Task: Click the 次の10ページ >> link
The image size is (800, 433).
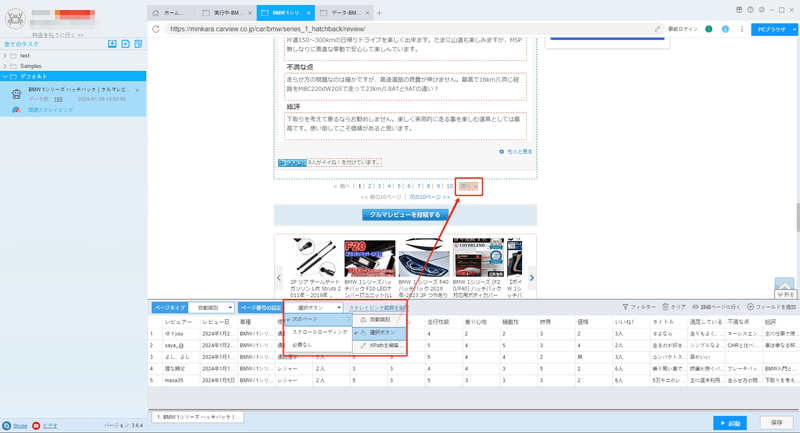Action: click(430, 197)
